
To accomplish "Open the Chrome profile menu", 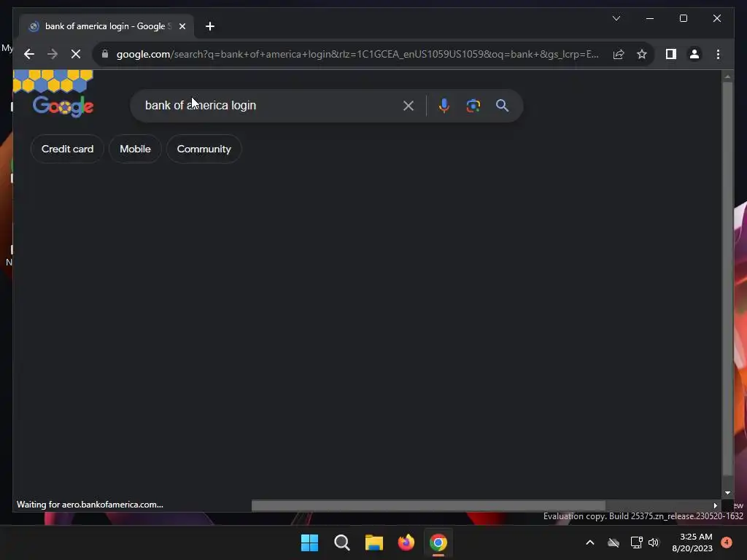I will point(694,54).
